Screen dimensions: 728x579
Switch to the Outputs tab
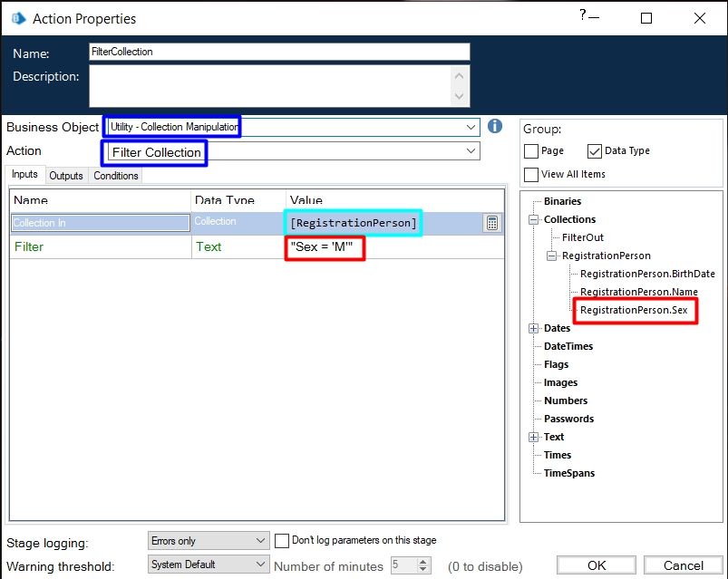pos(66,176)
